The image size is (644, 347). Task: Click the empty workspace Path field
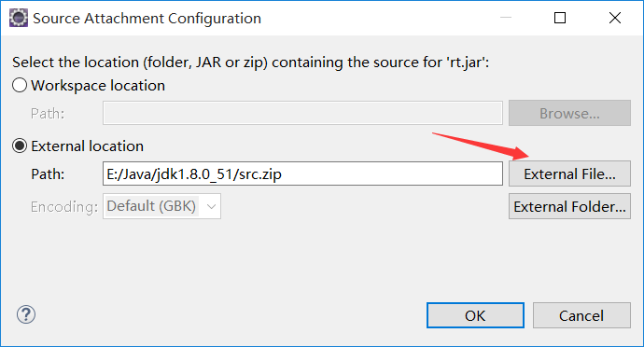coord(302,113)
